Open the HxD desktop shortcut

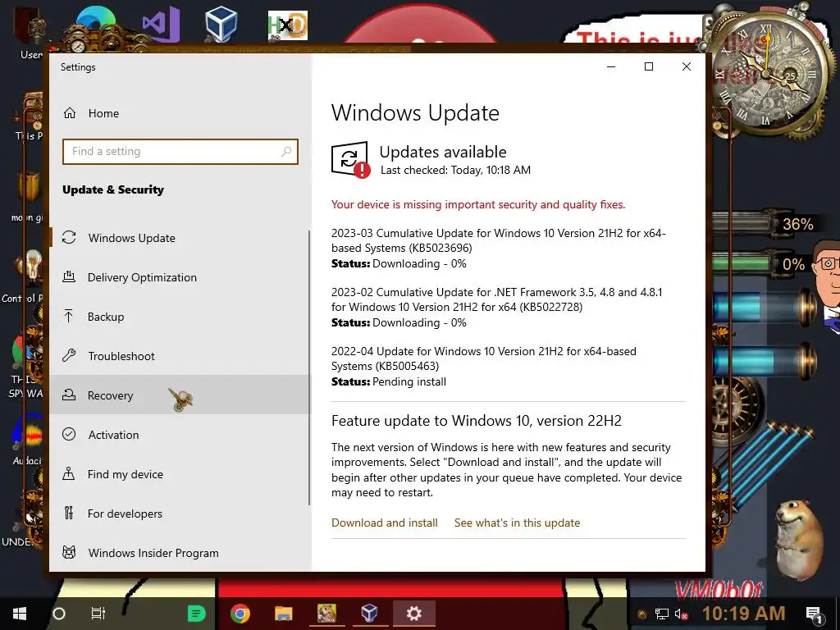288,25
